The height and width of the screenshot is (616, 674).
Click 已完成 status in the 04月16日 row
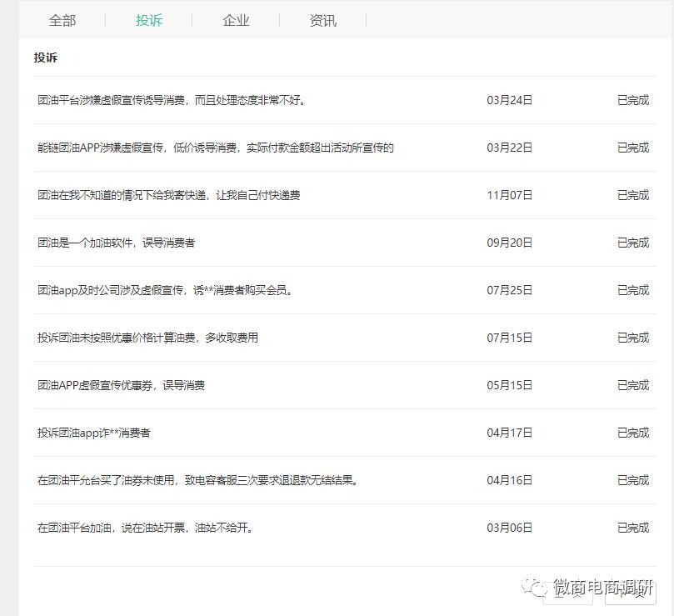(x=633, y=480)
